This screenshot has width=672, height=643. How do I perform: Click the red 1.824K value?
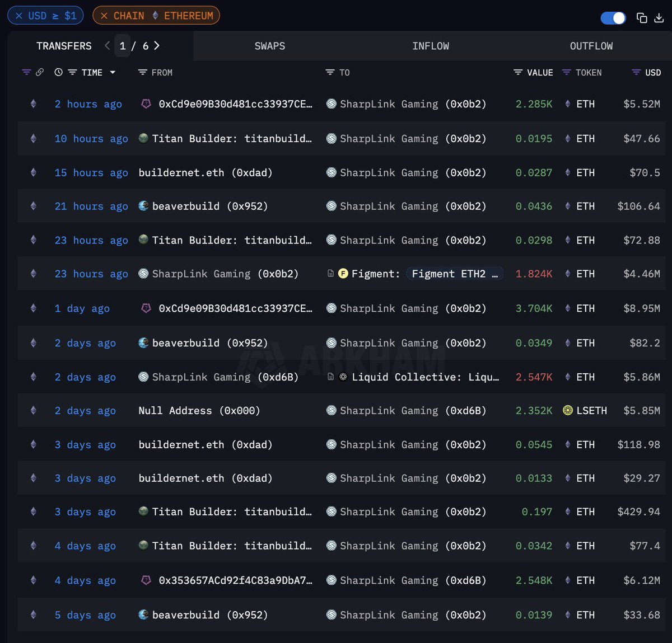pyautogui.click(x=534, y=274)
